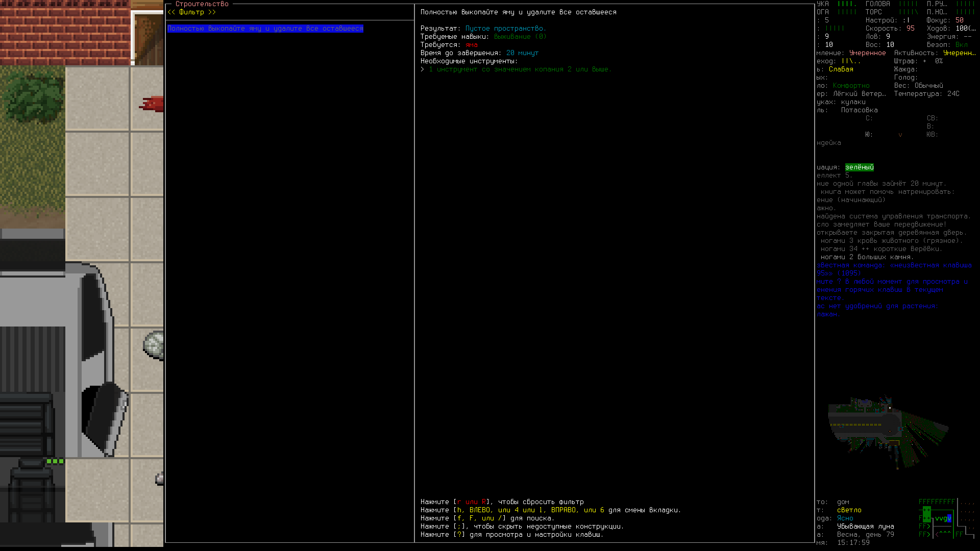Open the 'Фильтр' construction tab
Screen dimensions: 980x551
click(191, 12)
